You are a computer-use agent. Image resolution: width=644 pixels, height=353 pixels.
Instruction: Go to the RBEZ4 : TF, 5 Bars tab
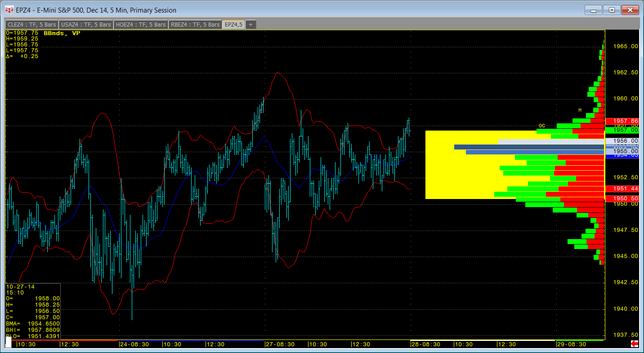click(195, 24)
